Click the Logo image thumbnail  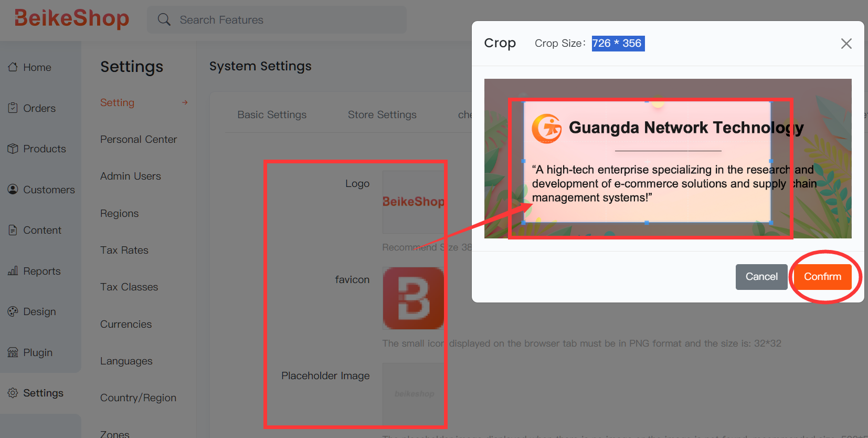[x=414, y=202]
